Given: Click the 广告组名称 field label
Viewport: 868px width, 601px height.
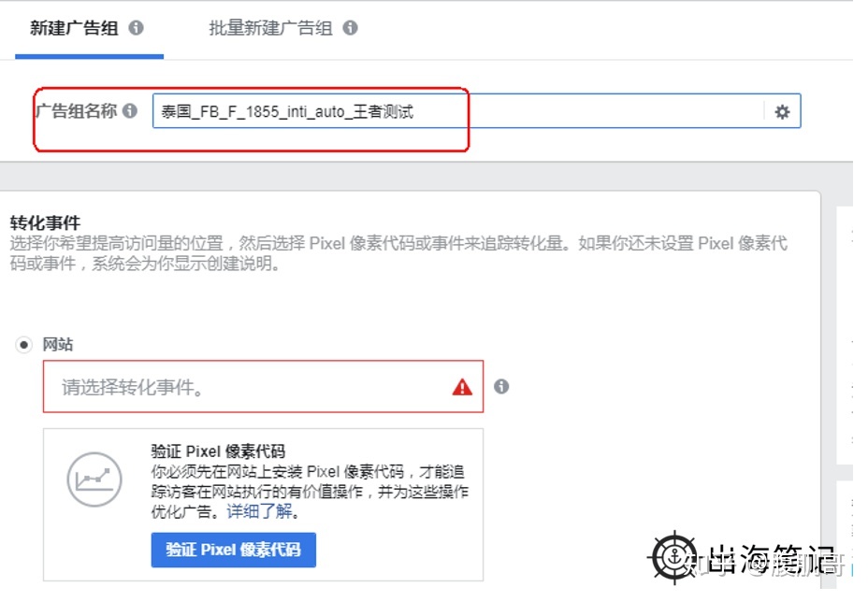Looking at the screenshot, I should tap(77, 110).
